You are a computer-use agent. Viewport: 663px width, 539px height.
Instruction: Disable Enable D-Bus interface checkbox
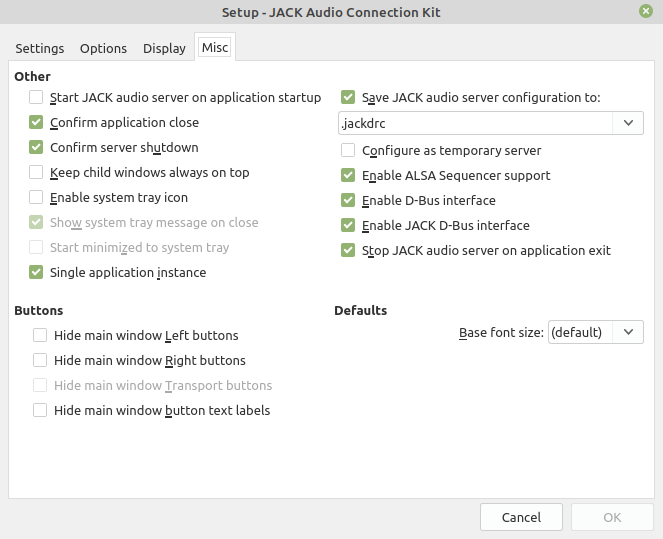click(x=348, y=200)
